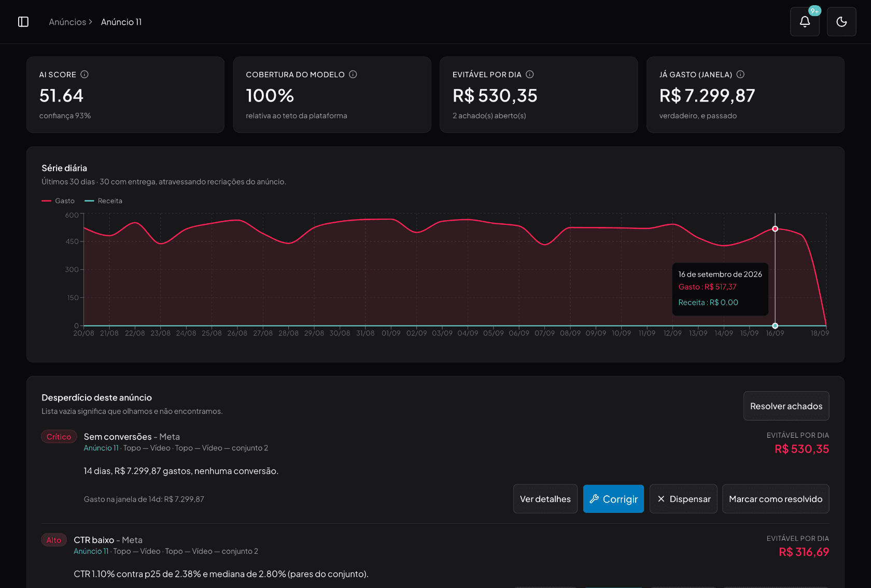This screenshot has height=588, width=871.
Task: Click the Alto severity badge
Action: coord(54,540)
